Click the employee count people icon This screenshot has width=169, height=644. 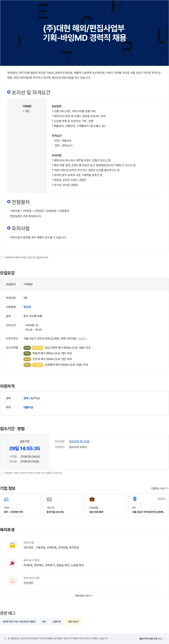[7, 499]
